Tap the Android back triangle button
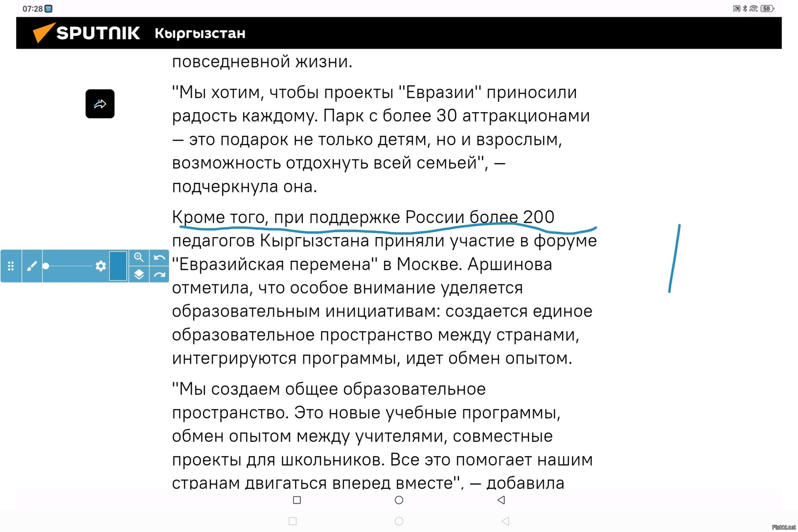Image resolution: width=798 pixels, height=532 pixels. [x=501, y=500]
